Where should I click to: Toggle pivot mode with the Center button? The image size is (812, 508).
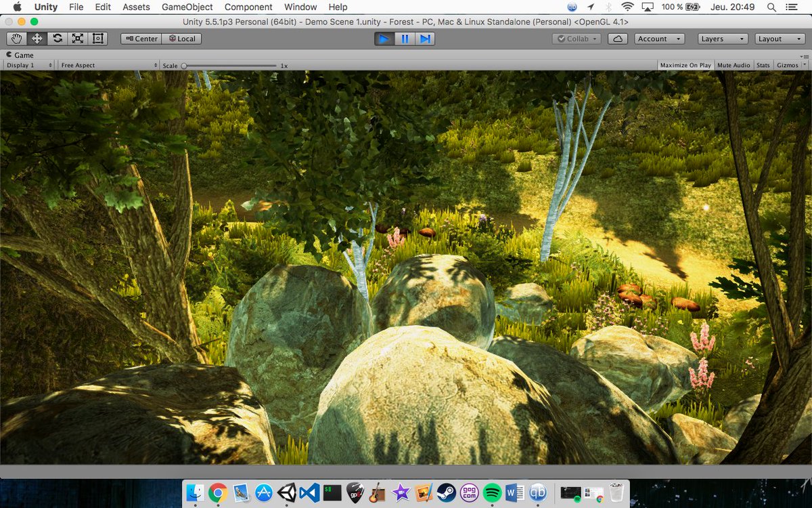(x=141, y=39)
